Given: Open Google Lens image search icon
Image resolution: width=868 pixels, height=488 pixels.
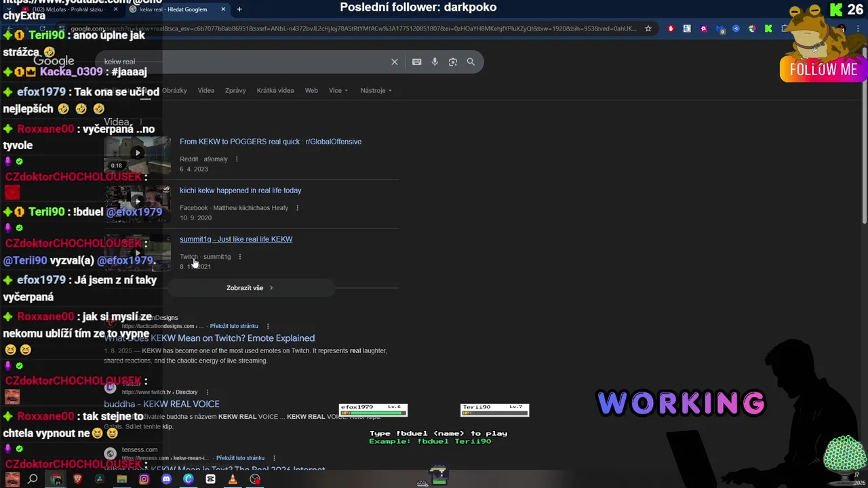Looking at the screenshot, I should click(x=452, y=62).
